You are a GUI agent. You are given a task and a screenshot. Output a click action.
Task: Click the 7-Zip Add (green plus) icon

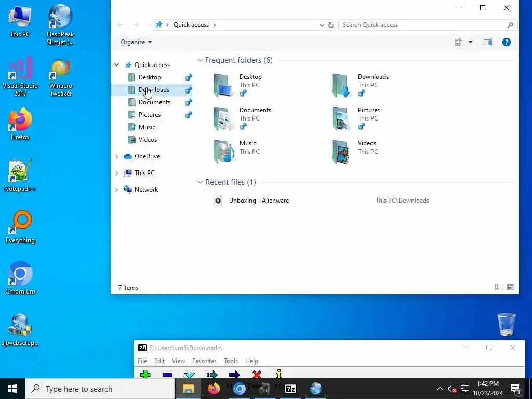click(145, 374)
